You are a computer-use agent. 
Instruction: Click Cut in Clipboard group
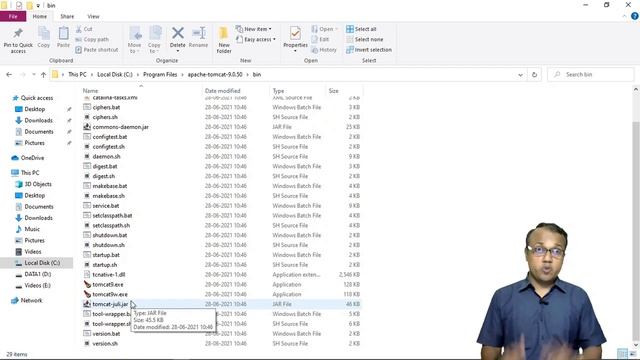[84, 29]
